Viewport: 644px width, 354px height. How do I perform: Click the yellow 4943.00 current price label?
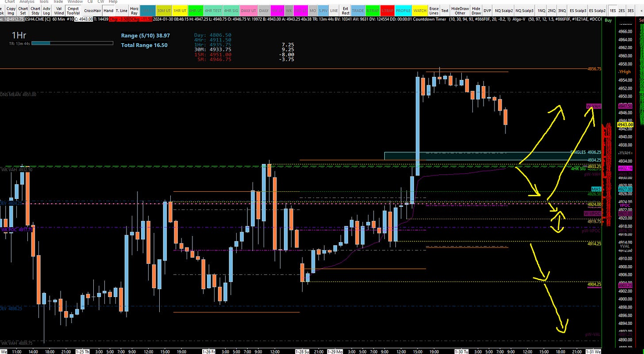click(625, 125)
